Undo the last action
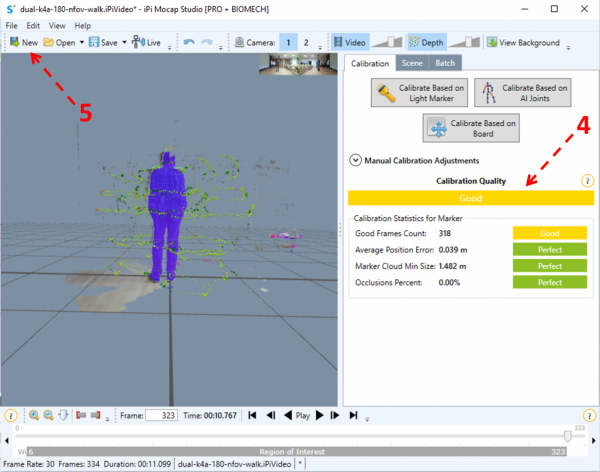 pos(189,42)
